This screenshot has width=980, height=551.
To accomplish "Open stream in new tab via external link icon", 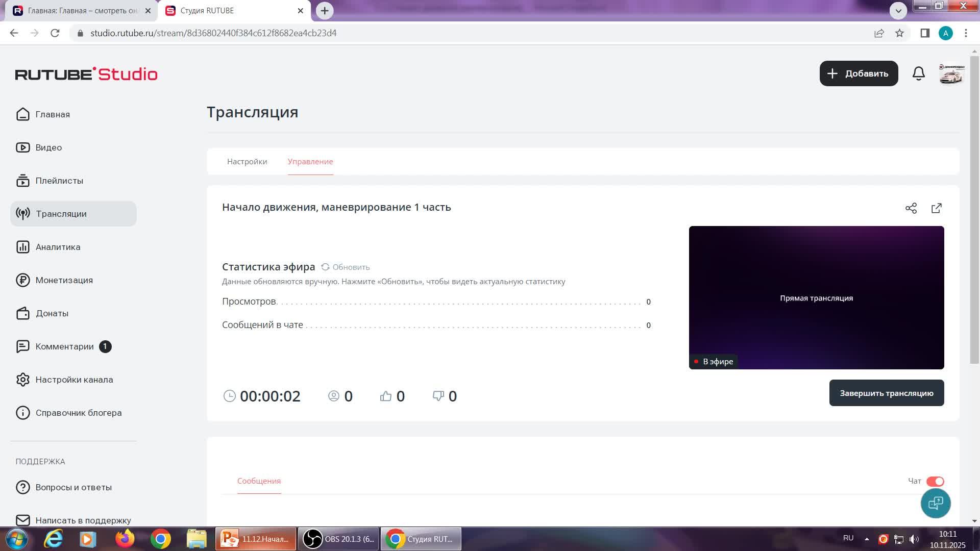I will point(937,208).
